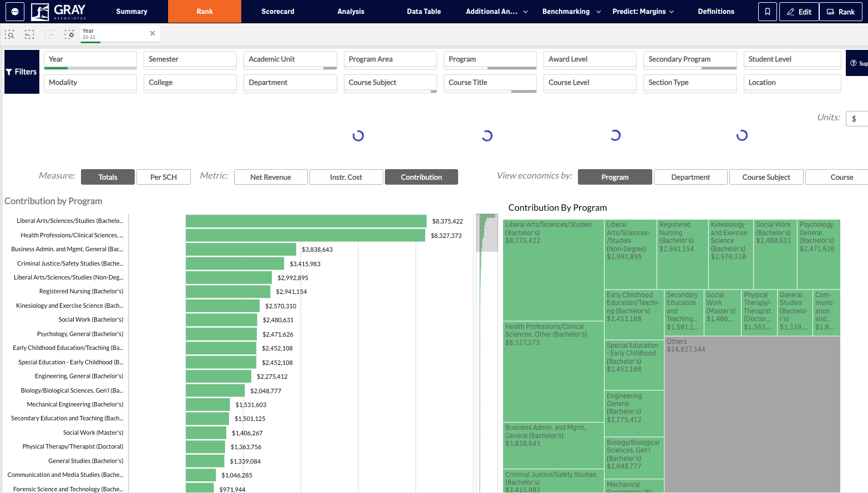View economics by Course Subject
Image resolution: width=868 pixels, height=493 pixels.
coord(766,177)
